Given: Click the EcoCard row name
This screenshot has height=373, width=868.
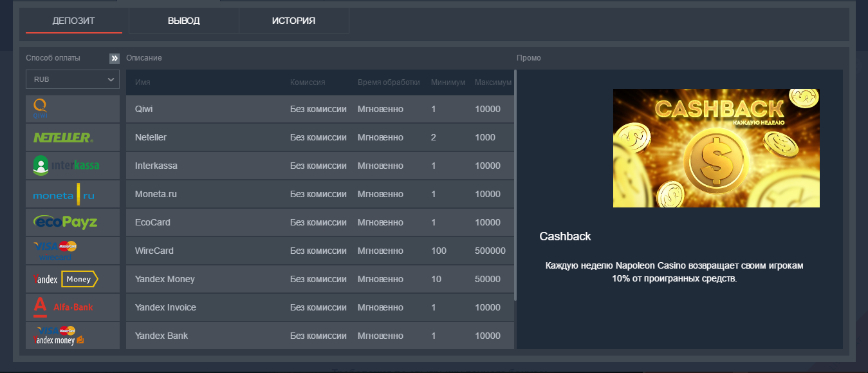Looking at the screenshot, I should 153,222.
